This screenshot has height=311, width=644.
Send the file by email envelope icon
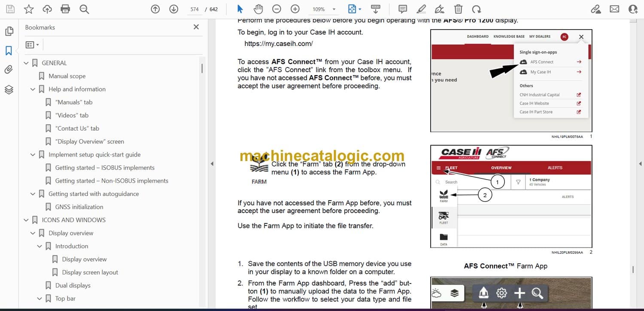[614, 9]
